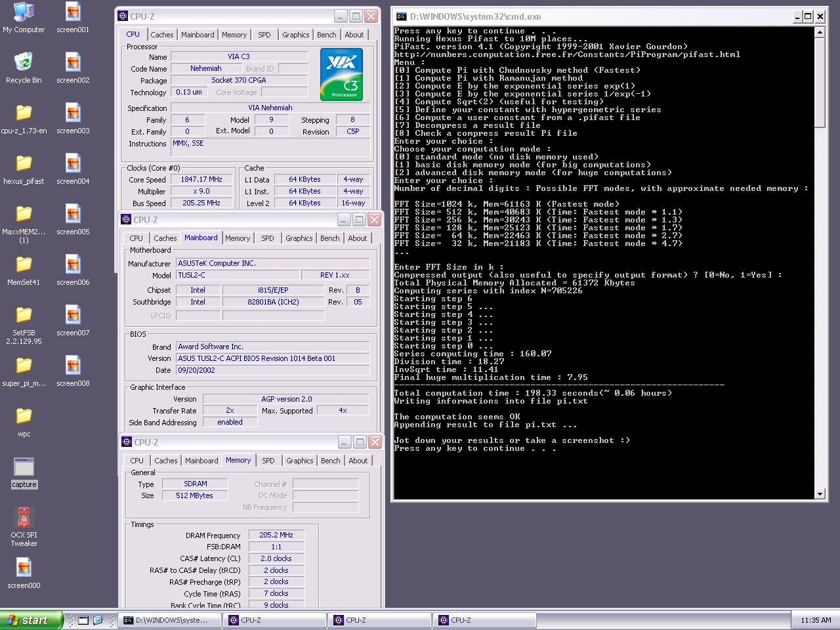Open Memory tab in top CPU-Z window
This screenshot has width=840, height=630.
234,35
